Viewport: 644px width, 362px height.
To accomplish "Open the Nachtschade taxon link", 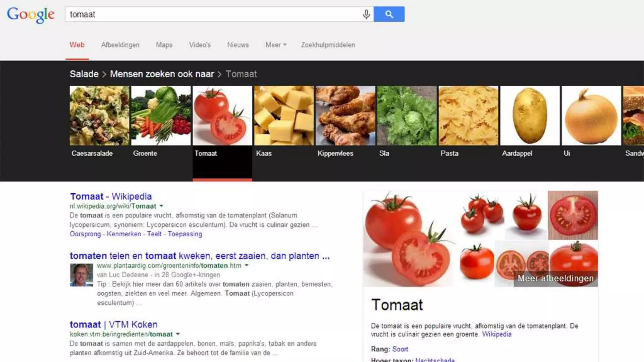I will click(435, 360).
